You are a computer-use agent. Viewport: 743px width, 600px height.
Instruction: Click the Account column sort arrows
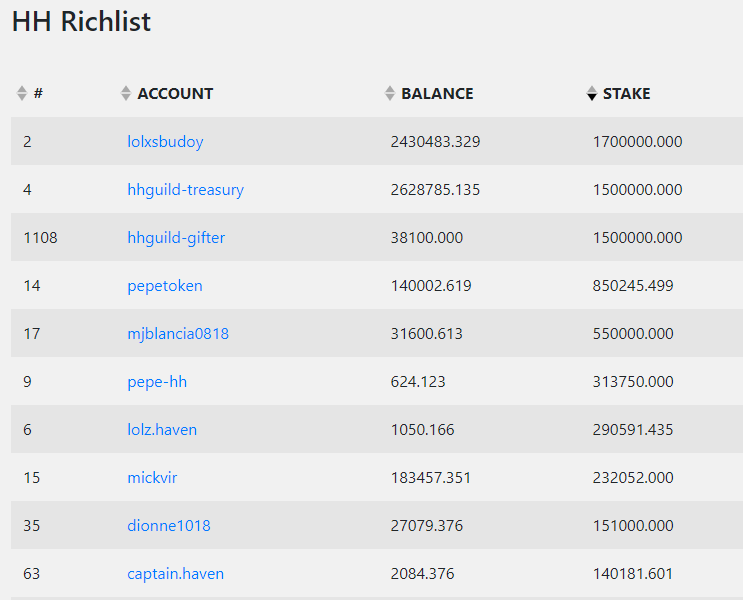point(126,93)
